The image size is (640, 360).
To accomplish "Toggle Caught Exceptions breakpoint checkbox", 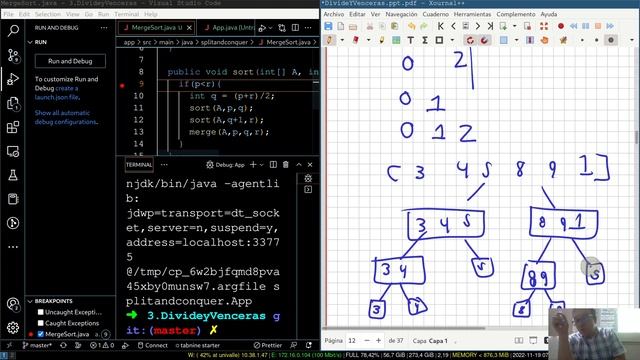I will tap(40, 323).
